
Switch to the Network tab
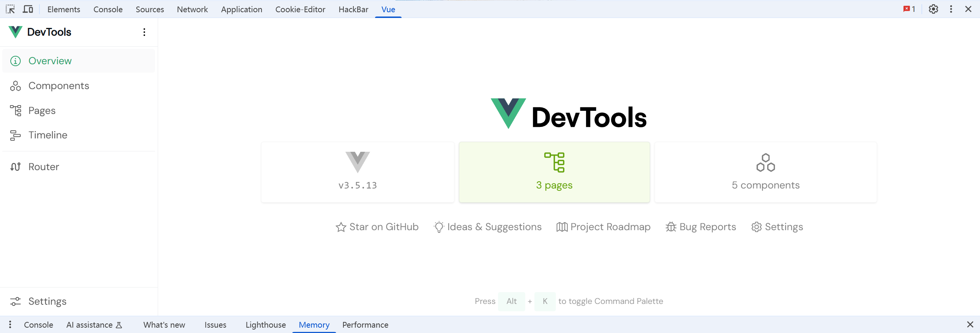pos(192,9)
